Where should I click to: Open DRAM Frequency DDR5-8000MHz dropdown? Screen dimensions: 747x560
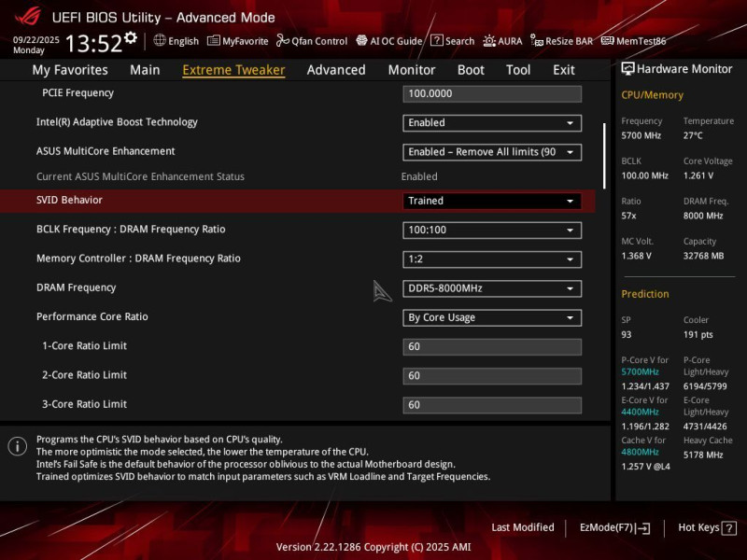click(492, 288)
